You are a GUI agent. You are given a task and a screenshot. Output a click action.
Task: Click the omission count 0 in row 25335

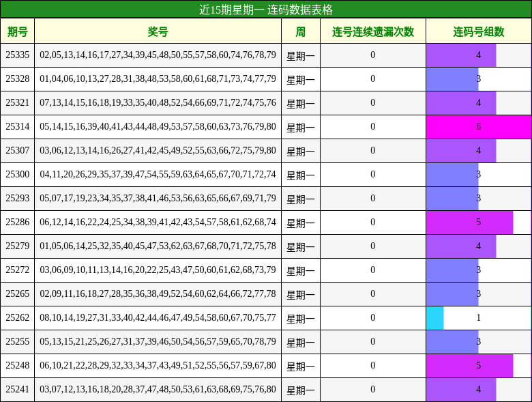373,55
